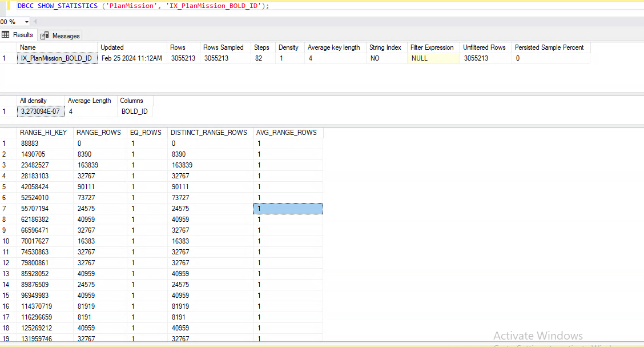Click DISTINCT_RANGE_ROWS cell 163839

(x=210, y=165)
